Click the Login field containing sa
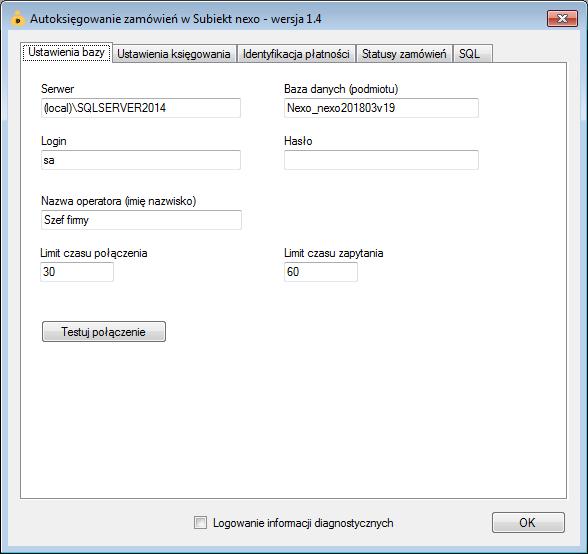The width and height of the screenshot is (588, 554). [x=141, y=160]
